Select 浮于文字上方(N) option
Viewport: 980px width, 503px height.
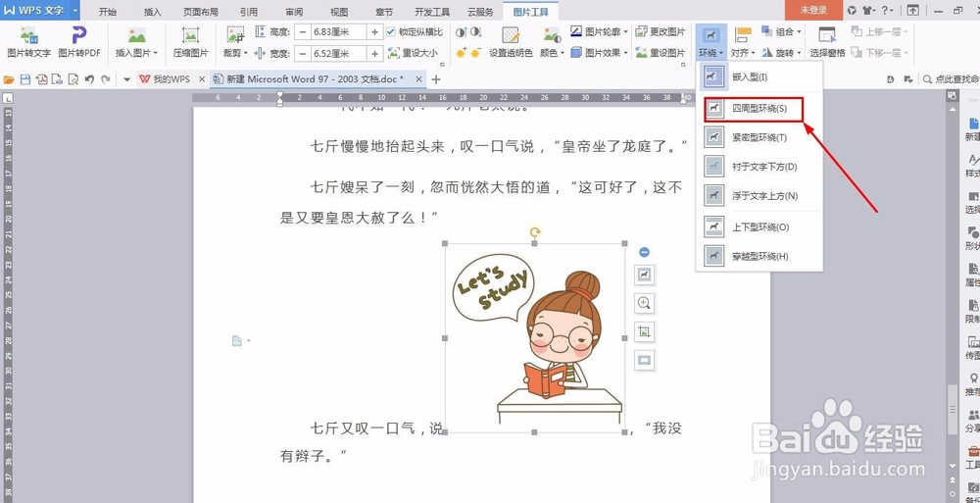(759, 196)
